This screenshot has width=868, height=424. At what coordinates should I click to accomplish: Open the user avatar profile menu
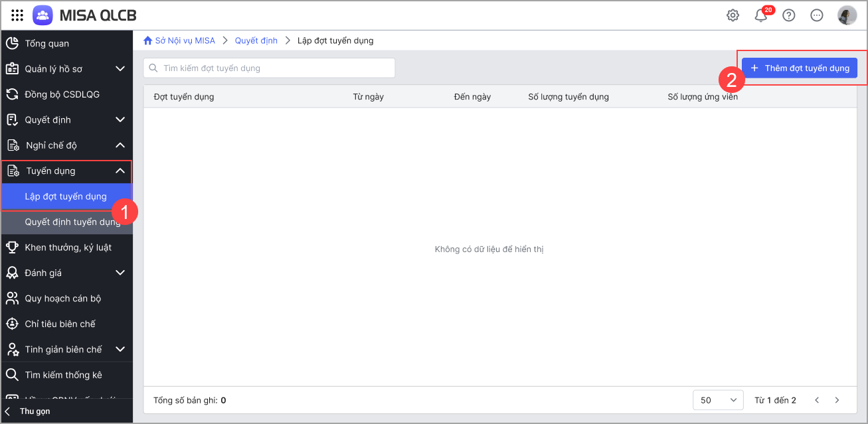[847, 15]
